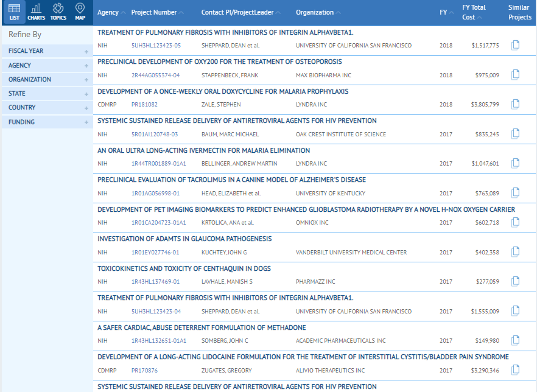Open the abuse deterrent methadone project title
The height and width of the screenshot is (392, 537).
[x=202, y=327]
